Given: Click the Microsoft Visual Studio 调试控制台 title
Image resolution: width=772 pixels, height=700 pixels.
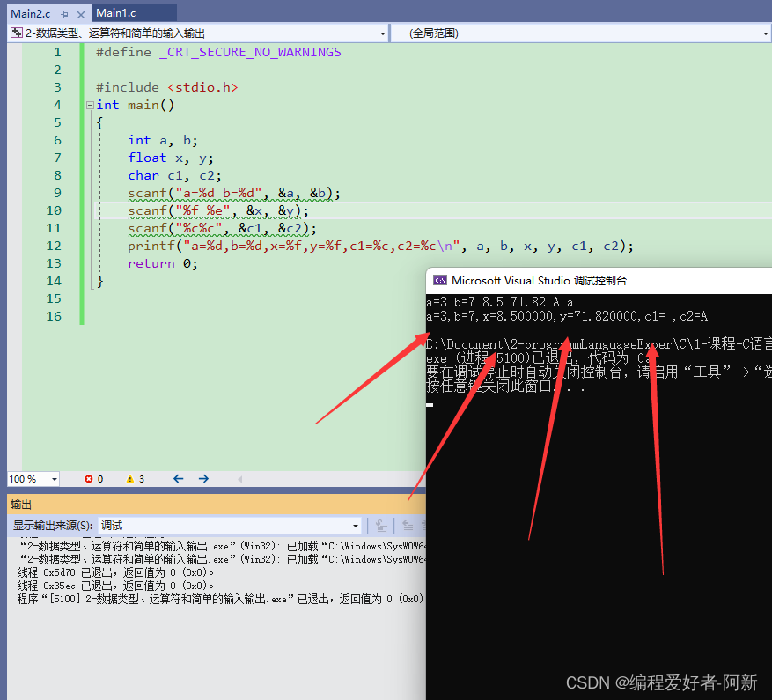Looking at the screenshot, I should tap(539, 280).
